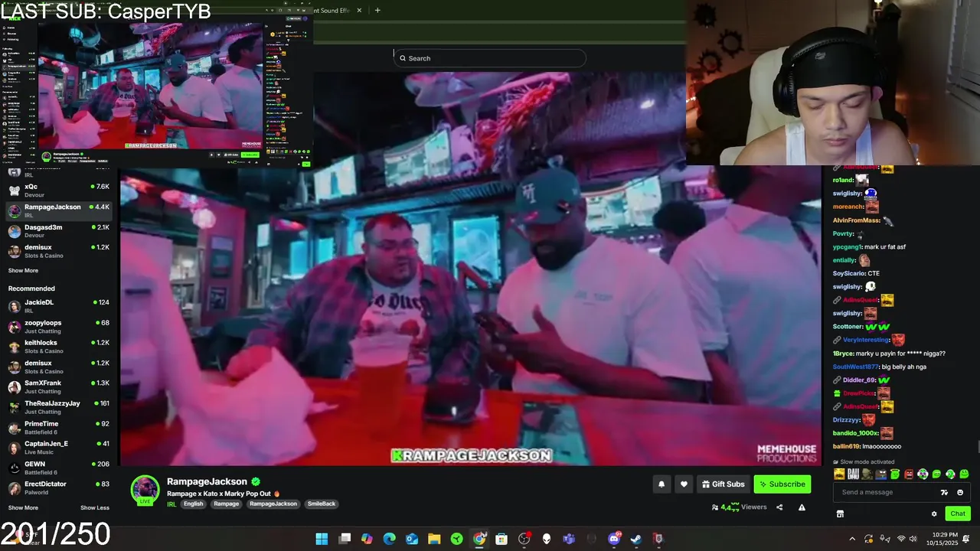
Task: Open the chat shop storefront icon
Action: tap(840, 514)
